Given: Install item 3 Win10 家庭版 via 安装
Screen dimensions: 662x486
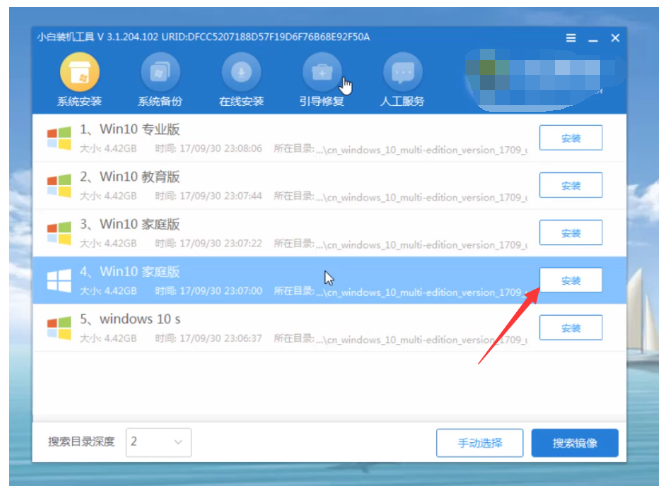Looking at the screenshot, I should [x=570, y=233].
